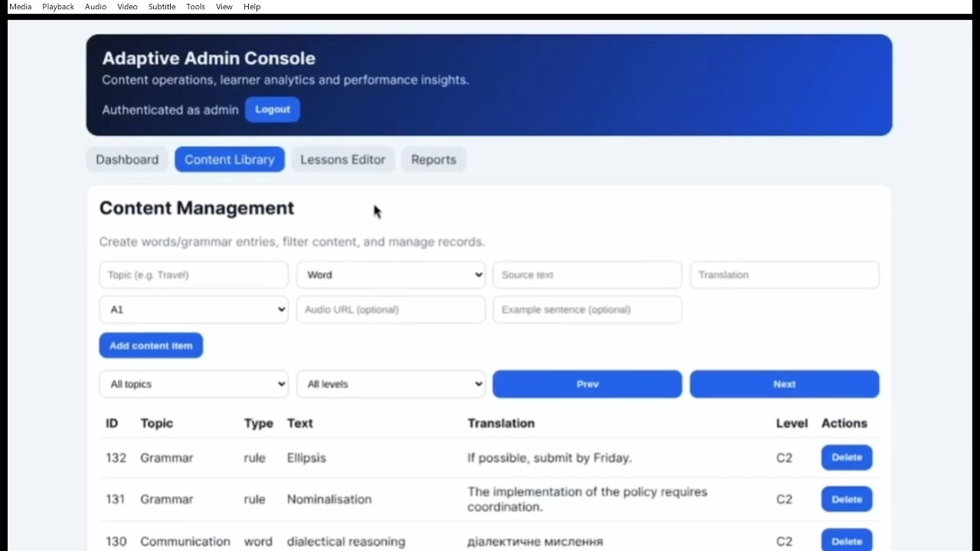Click the Text column header
Image resolution: width=980 pixels, height=551 pixels.
pos(300,423)
